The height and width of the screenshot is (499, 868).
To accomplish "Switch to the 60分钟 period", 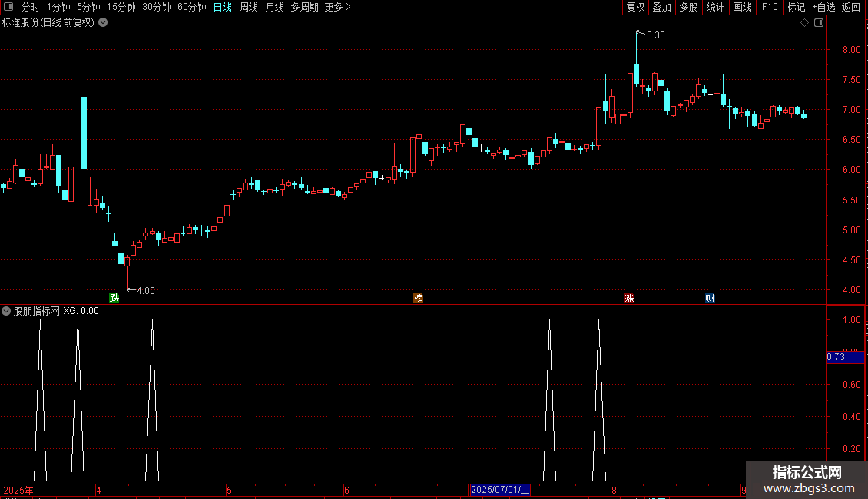I will (192, 7).
